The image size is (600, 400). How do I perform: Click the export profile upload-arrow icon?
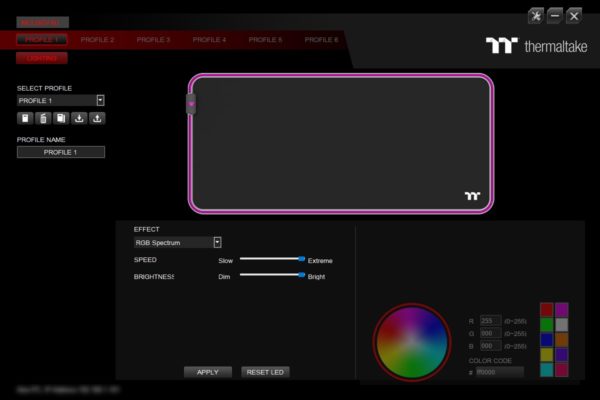coord(97,118)
